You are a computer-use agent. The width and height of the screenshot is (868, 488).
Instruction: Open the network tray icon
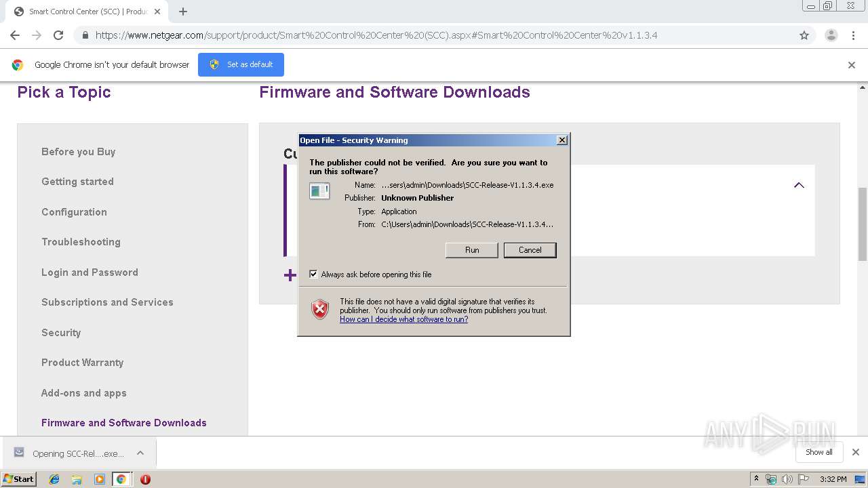coord(771,479)
